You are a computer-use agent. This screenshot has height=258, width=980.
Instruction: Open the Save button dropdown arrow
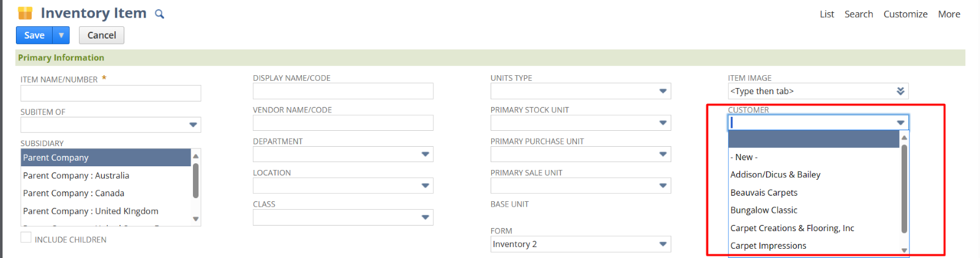(x=61, y=35)
